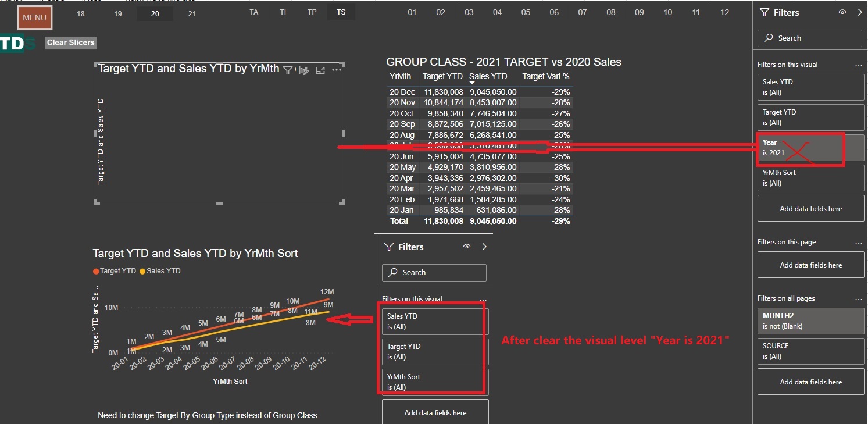Switch to the TA tab

click(254, 12)
